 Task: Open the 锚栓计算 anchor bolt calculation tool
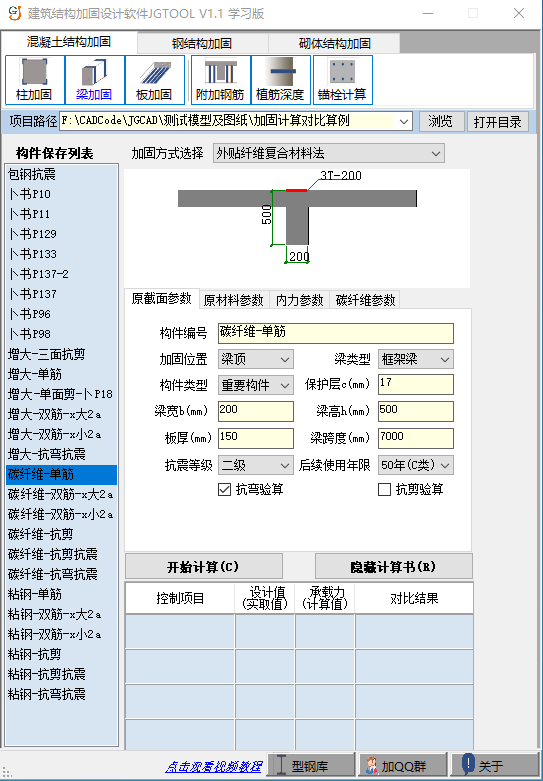[342, 80]
